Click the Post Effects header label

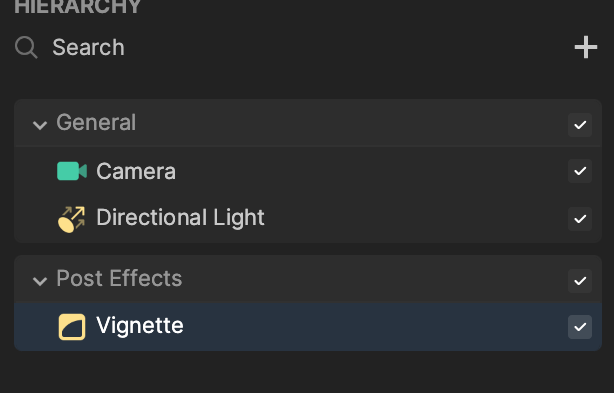[x=119, y=278]
